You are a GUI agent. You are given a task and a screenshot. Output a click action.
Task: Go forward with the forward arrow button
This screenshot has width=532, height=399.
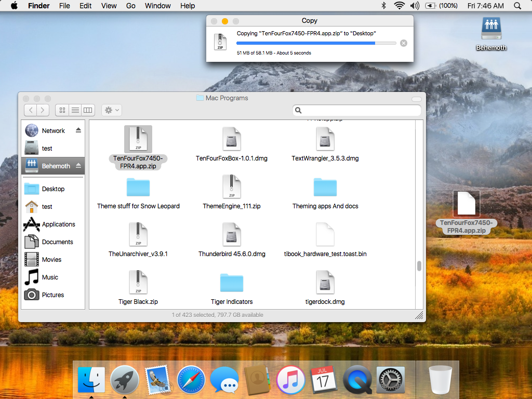coord(43,110)
